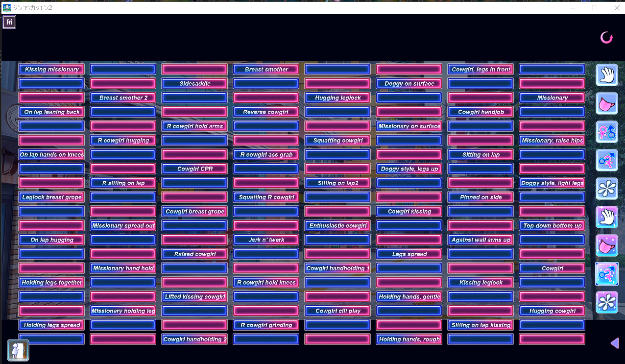
Task: Choose the "Jerk n' twerk" button
Action: (266, 240)
